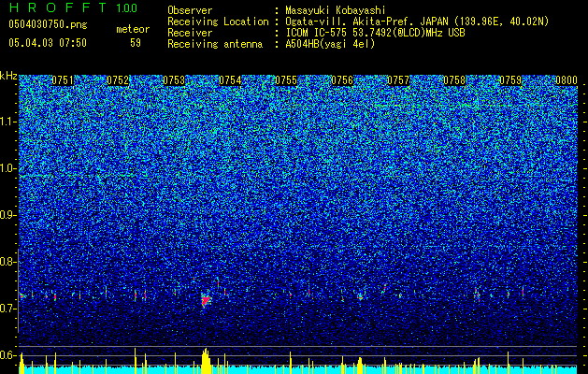Click the HROFFT 1.0.0 title text
Image resolution: width=588 pixels, height=374 pixels.
[x=73, y=7]
